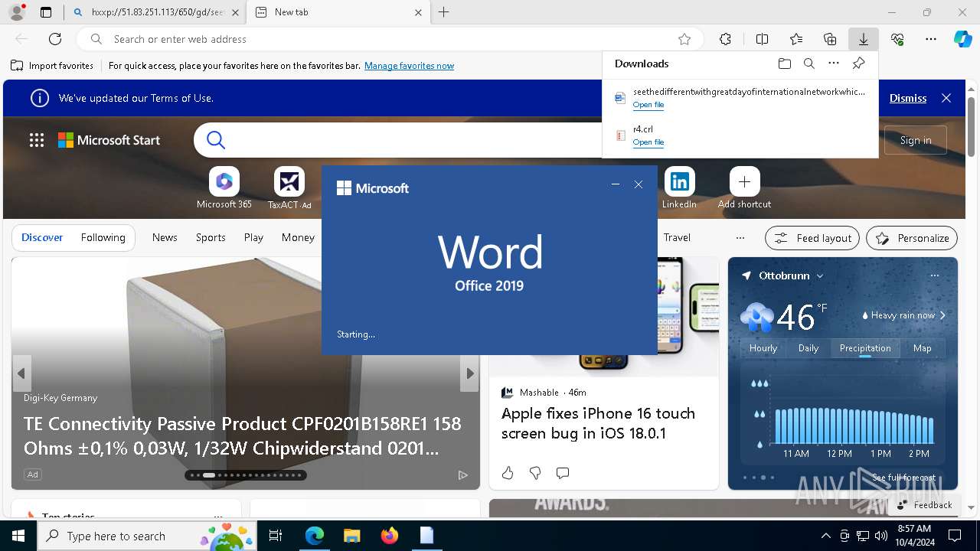The image size is (980, 551).
Task: Search downloads with magnifier icon
Action: [x=808, y=64]
